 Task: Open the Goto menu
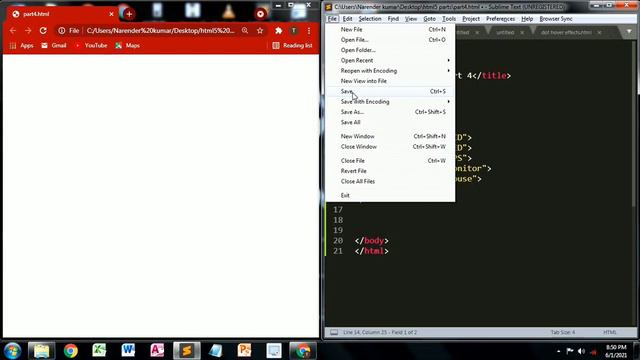pyautogui.click(x=429, y=19)
